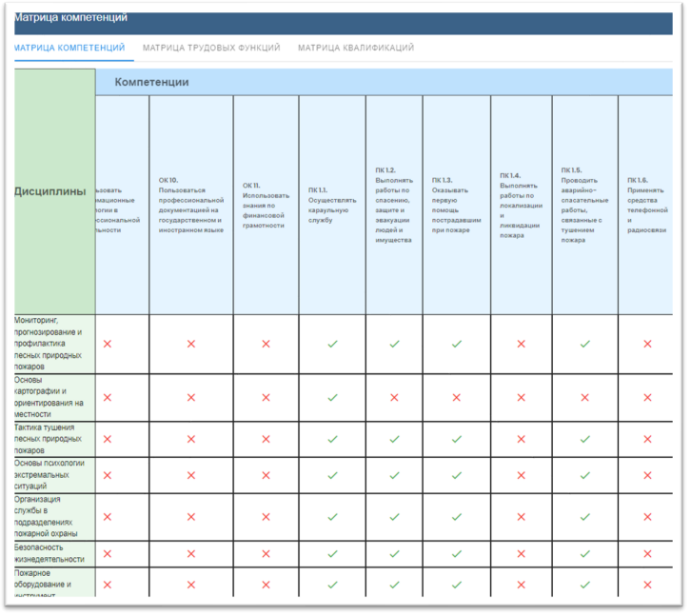Viewport: 691px width, 616px height.
Task: Click check for Организация службы under ПК 1.5
Action: pyautogui.click(x=584, y=517)
